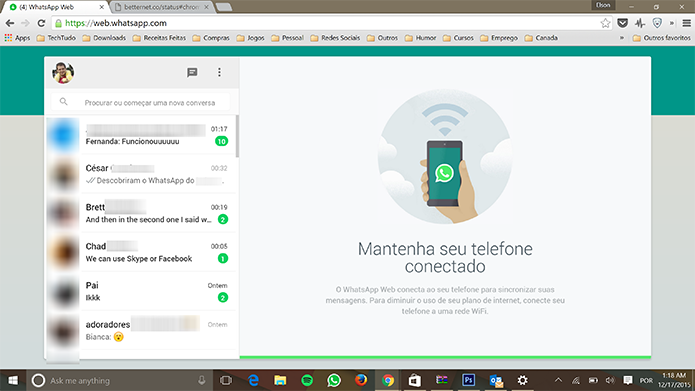Open Task View in the taskbar
The image size is (695, 391).
(226, 380)
